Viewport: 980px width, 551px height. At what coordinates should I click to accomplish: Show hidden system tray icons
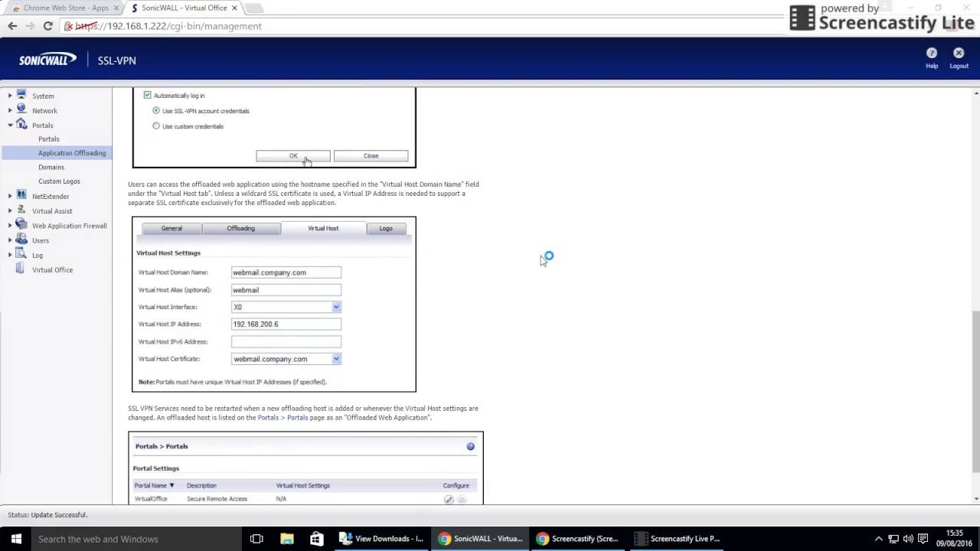click(878, 539)
